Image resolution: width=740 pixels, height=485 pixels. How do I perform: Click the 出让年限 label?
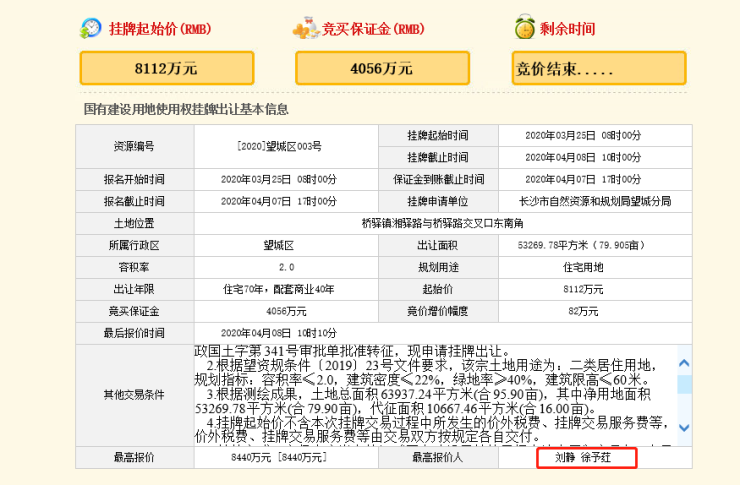click(135, 289)
